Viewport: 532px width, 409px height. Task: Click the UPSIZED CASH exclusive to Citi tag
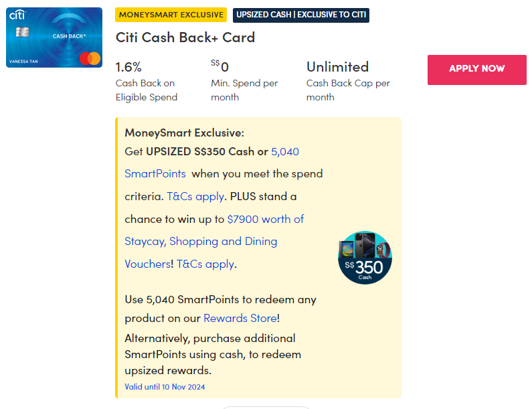tap(301, 15)
